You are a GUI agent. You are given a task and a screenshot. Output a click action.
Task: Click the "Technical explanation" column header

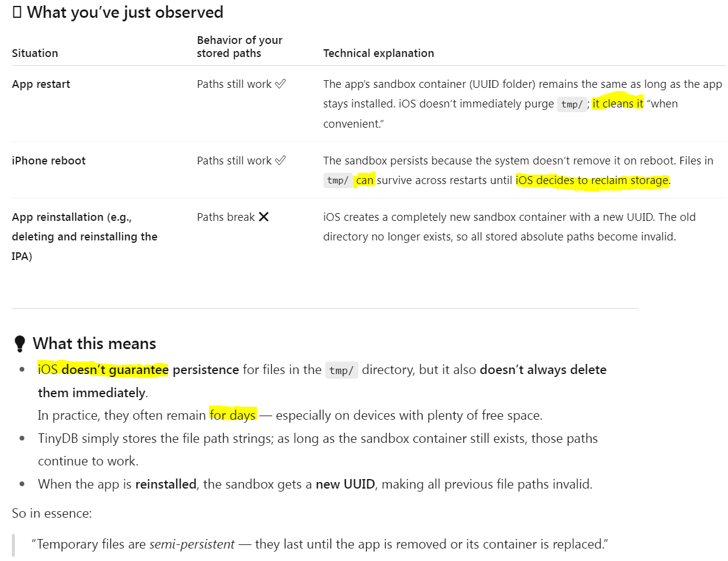pyautogui.click(x=379, y=53)
